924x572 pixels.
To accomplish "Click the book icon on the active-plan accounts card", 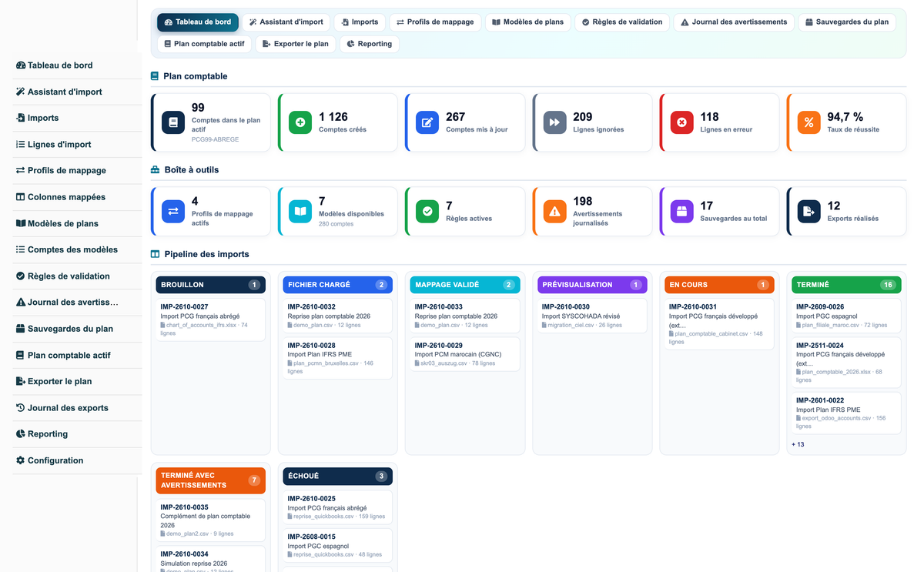I will tap(173, 122).
